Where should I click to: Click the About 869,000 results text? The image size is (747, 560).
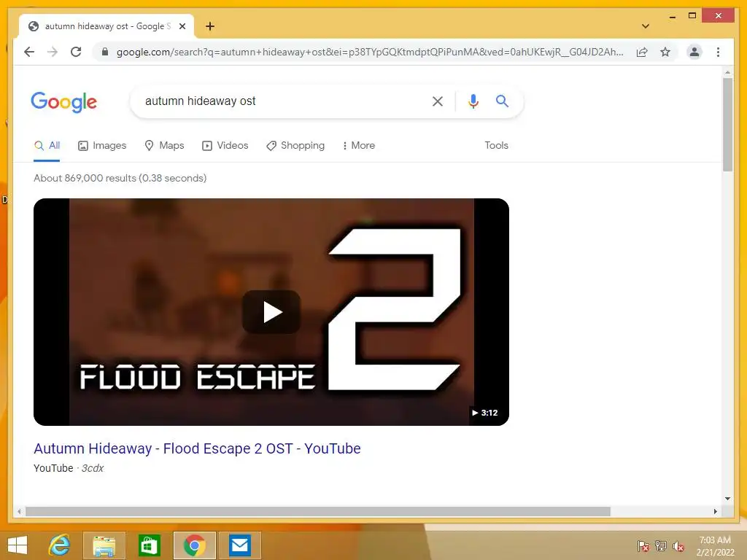click(x=120, y=178)
